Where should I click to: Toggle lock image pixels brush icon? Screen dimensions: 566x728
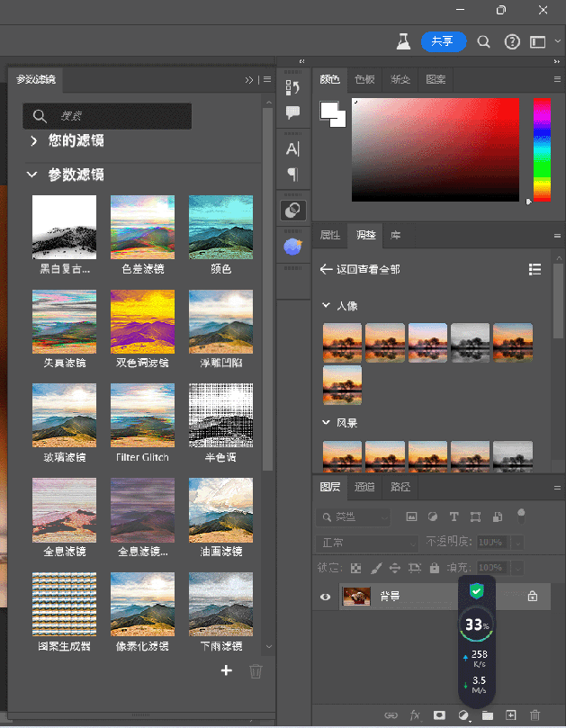pyautogui.click(x=376, y=567)
